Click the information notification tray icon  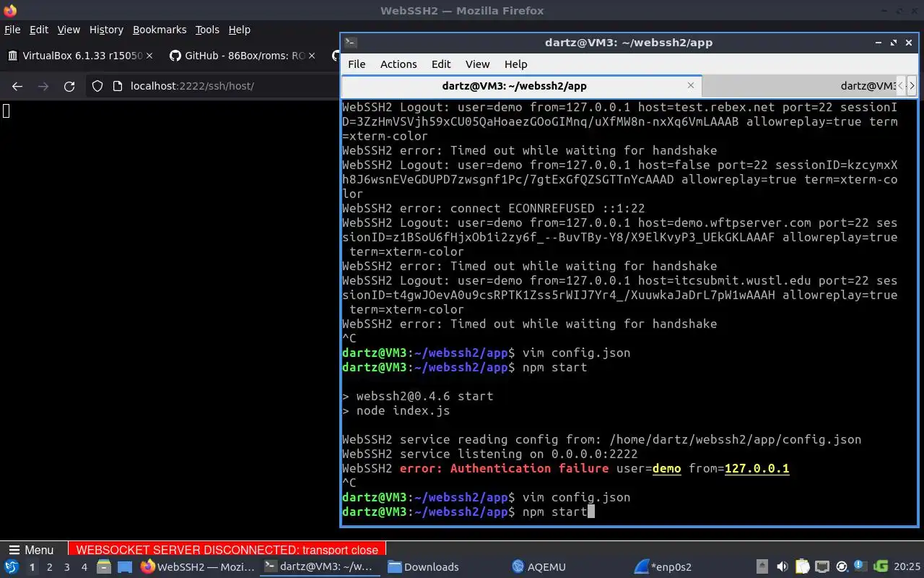click(860, 566)
